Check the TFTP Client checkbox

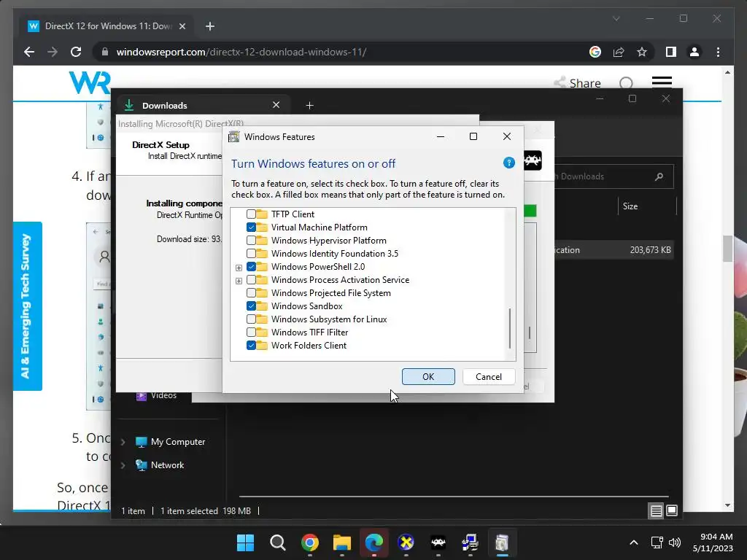pos(251,214)
